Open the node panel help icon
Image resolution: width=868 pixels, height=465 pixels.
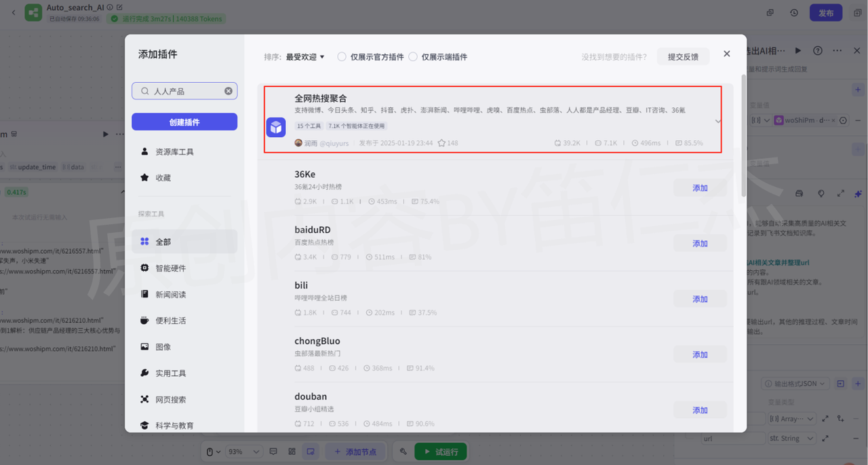818,51
